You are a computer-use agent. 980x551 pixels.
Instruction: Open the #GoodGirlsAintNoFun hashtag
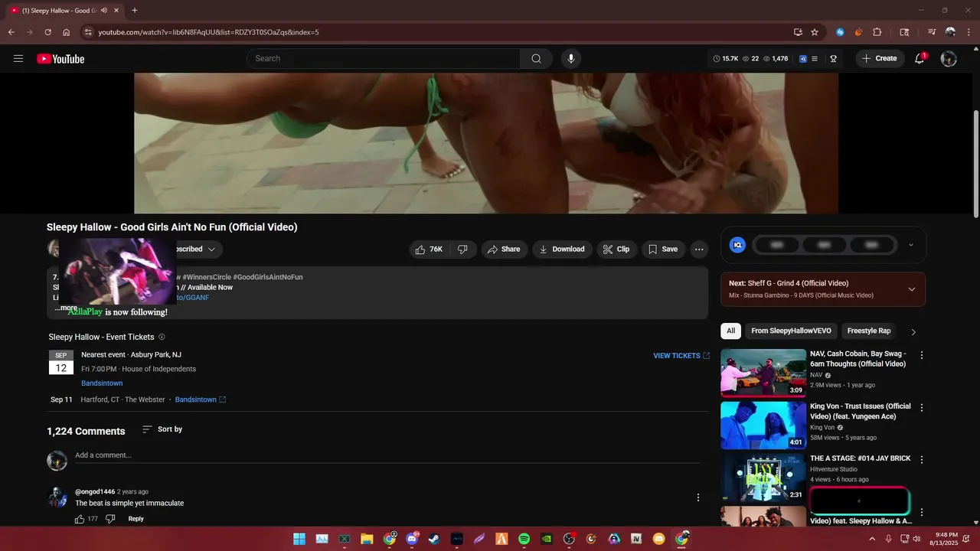(267, 277)
